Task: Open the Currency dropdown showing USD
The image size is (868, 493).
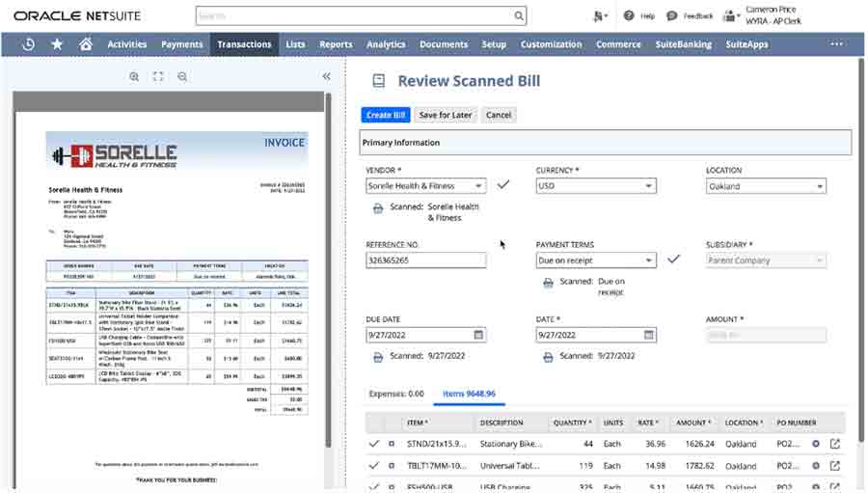Action: (x=649, y=186)
